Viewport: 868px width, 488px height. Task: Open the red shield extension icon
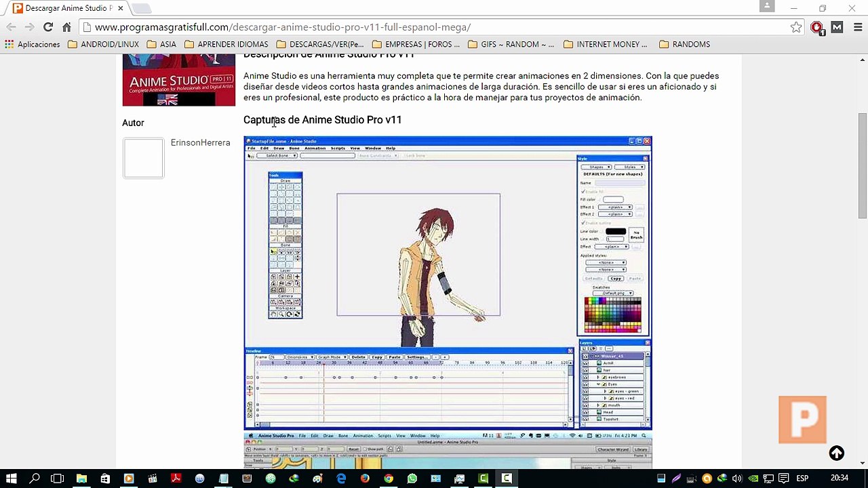(x=817, y=27)
